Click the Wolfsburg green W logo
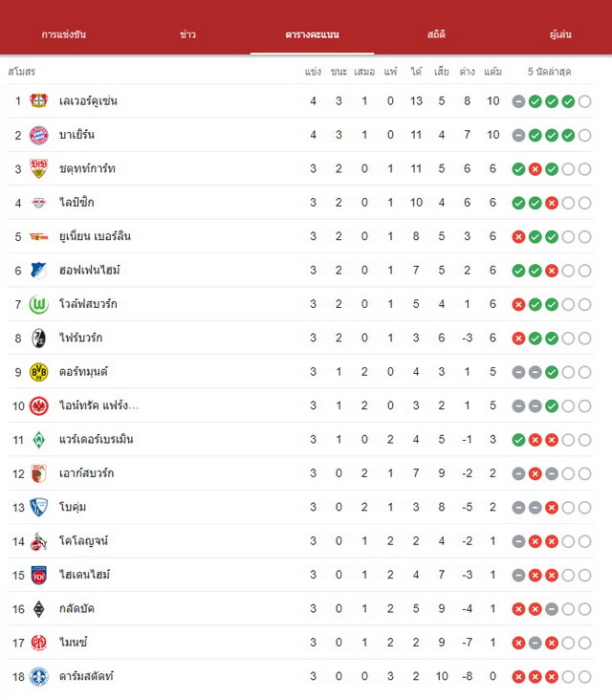Image resolution: width=612 pixels, height=700 pixels. point(39,304)
